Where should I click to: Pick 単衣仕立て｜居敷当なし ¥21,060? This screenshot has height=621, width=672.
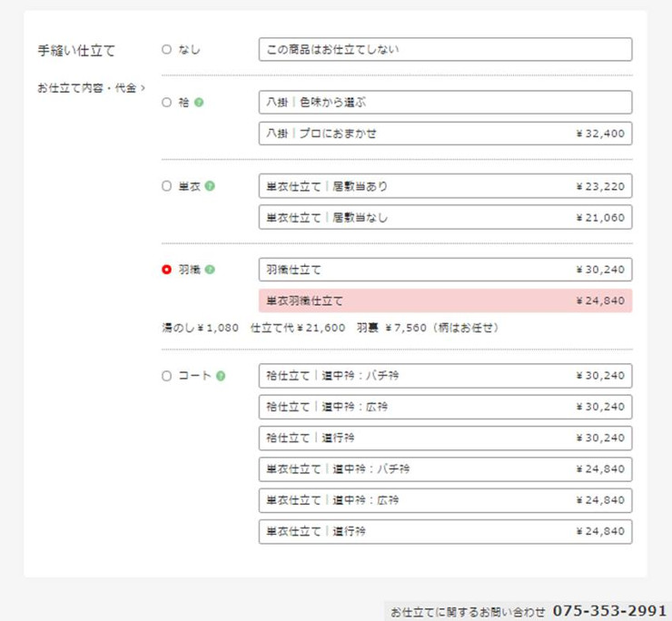445,217
